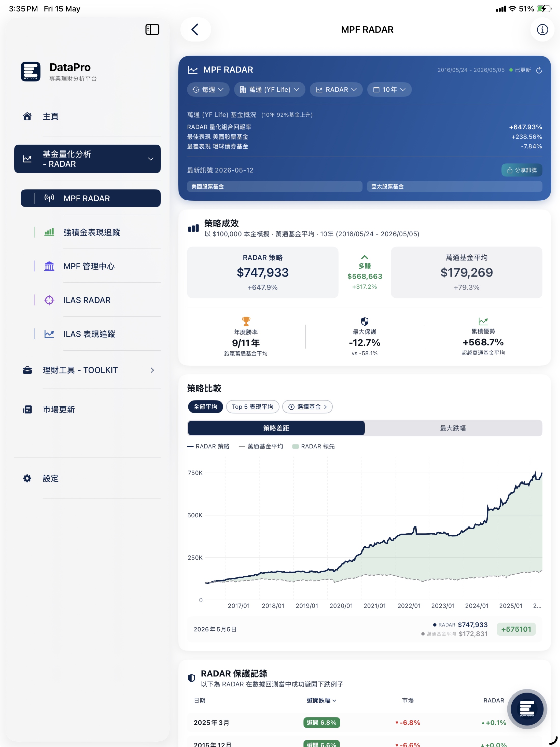
Task: Click the MPF RADAR card chart icon
Action: 193,70
